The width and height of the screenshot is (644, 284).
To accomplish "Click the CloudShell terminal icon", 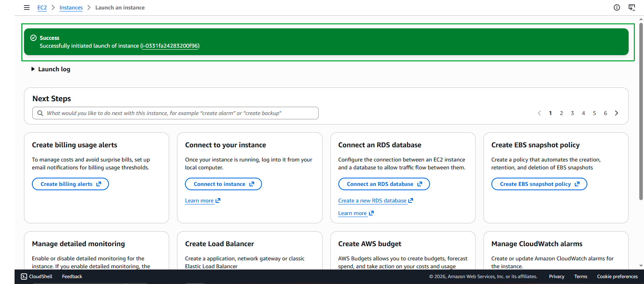I will coord(24,277).
